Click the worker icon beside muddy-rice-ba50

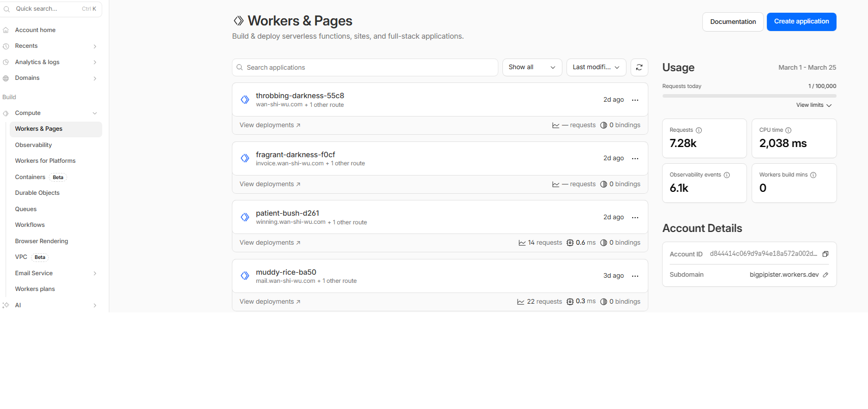(x=245, y=276)
